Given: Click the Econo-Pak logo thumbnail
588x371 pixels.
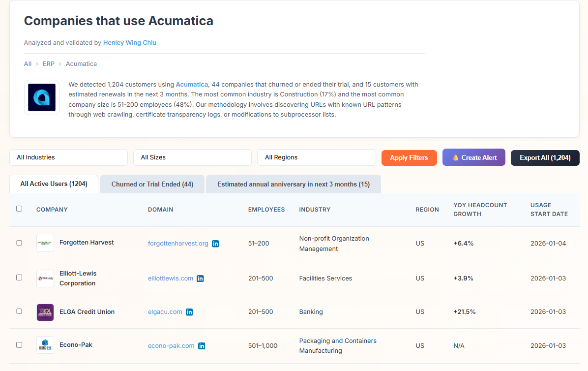Looking at the screenshot, I should [x=45, y=345].
